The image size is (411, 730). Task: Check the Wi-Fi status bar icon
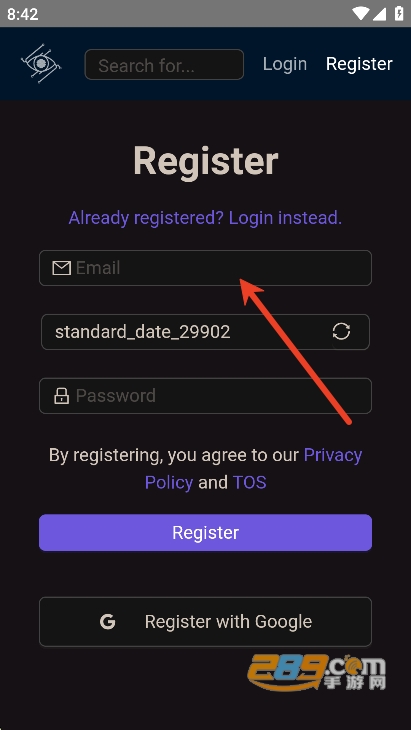tap(360, 14)
